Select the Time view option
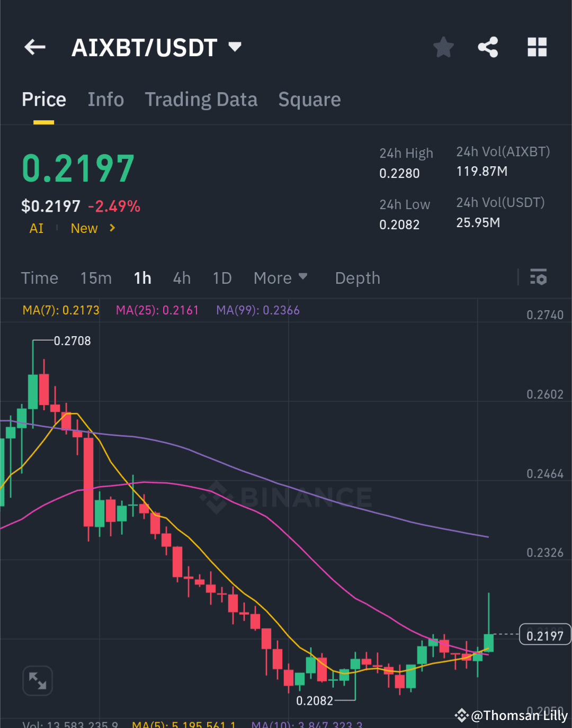This screenshot has height=728, width=572. coord(40,278)
